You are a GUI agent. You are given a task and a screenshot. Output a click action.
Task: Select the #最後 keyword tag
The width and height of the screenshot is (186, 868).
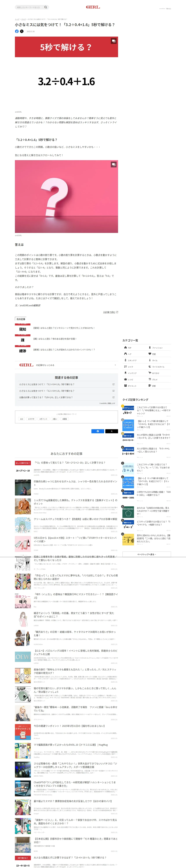point(65,419)
